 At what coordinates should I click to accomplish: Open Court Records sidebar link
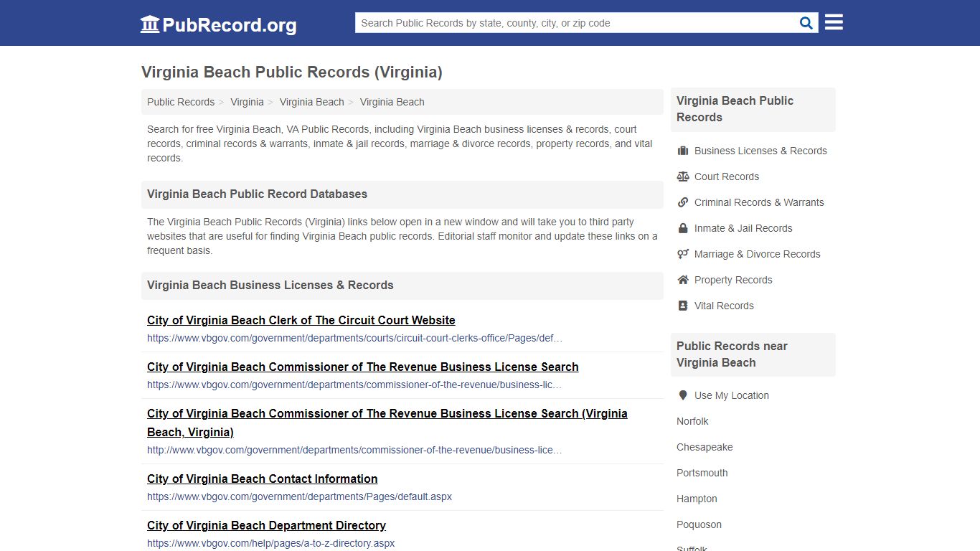(x=727, y=176)
